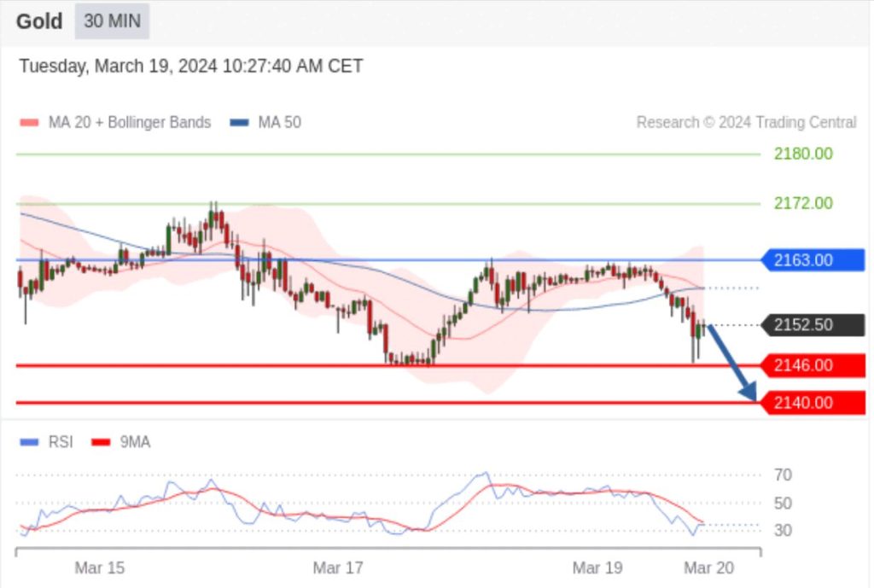Click the MA 20 + Bollinger Bands legend label
This screenshot has height=588, width=874.
130,123
